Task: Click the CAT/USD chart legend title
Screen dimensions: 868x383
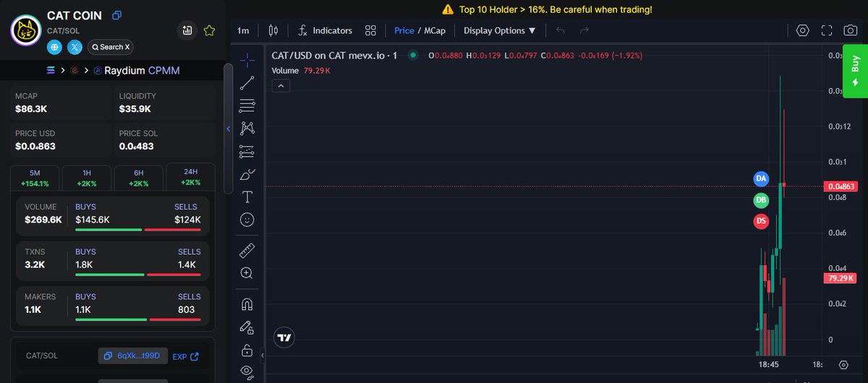Action: pos(334,55)
